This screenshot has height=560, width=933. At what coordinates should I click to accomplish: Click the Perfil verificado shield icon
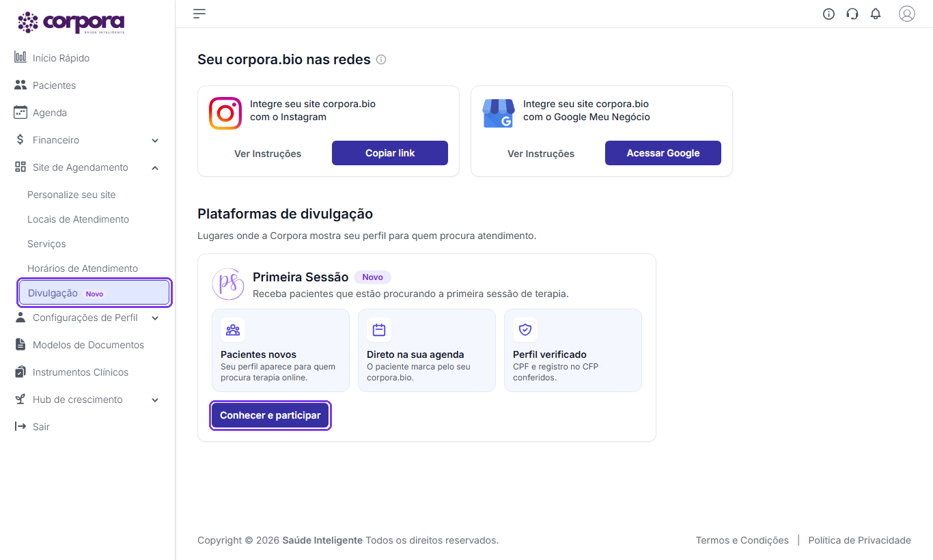click(525, 330)
